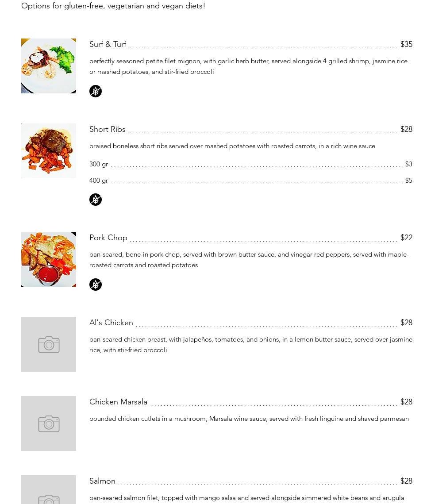This screenshot has width=427, height=504.
Task: Click the Salmon item title
Action: (x=102, y=481)
